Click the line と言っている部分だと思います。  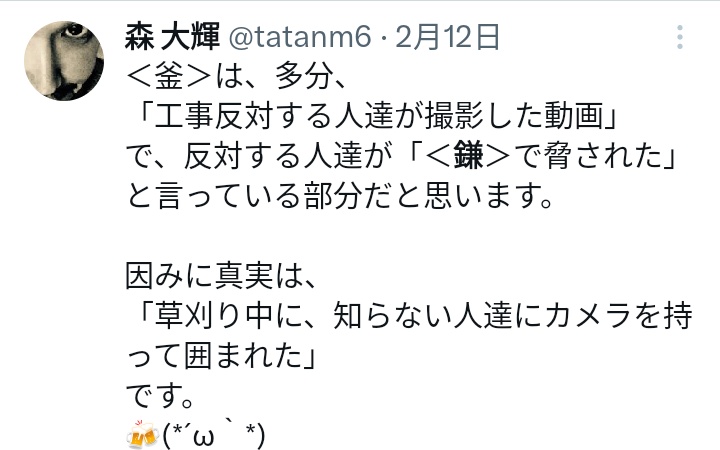pyautogui.click(x=340, y=196)
